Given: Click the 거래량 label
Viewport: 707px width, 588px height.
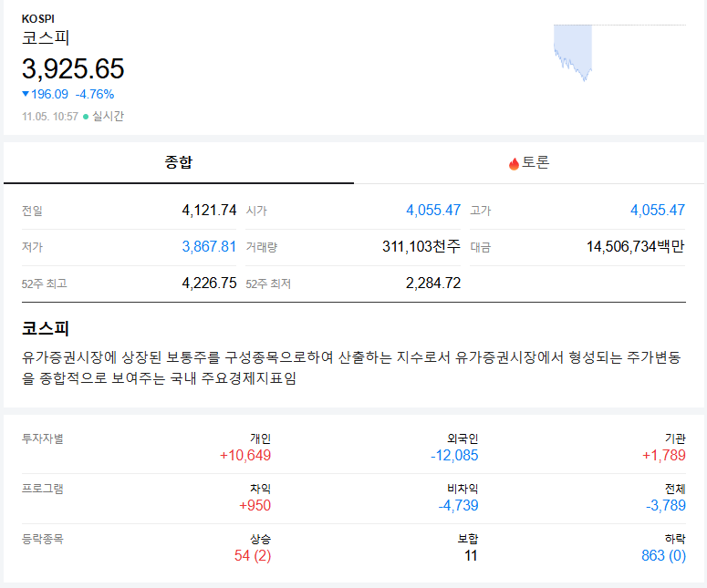Looking at the screenshot, I should pyautogui.click(x=262, y=247).
